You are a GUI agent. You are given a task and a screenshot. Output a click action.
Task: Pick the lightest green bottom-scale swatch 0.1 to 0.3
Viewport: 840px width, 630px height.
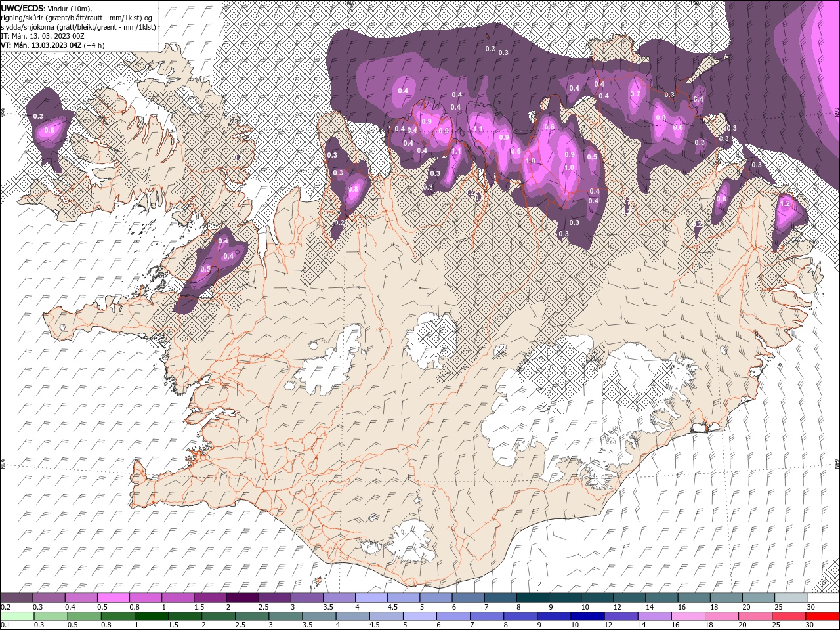[x=17, y=616]
